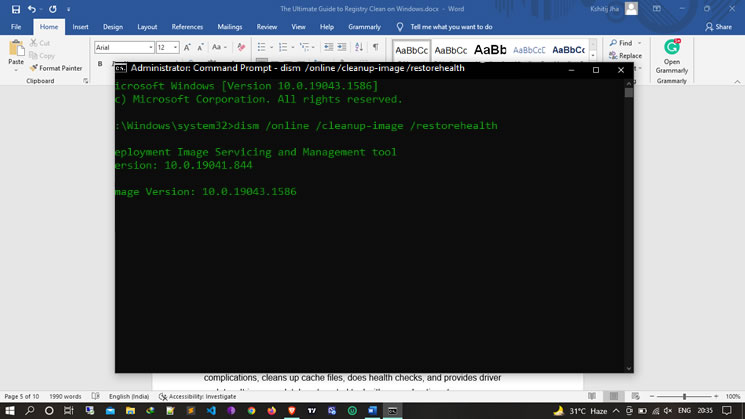Apply a numbered list
Image resolution: width=745 pixels, height=419 pixels.
click(283, 47)
